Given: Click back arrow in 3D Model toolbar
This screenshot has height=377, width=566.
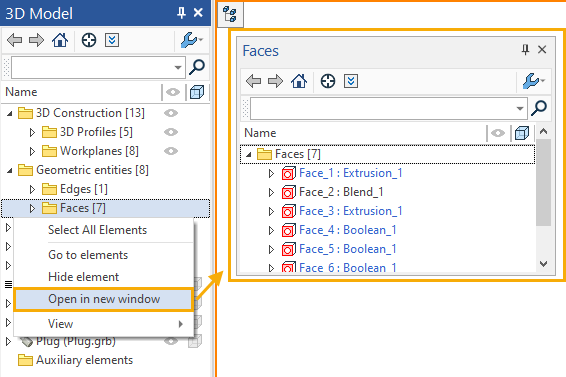Looking at the screenshot, I should pyautogui.click(x=14, y=40).
